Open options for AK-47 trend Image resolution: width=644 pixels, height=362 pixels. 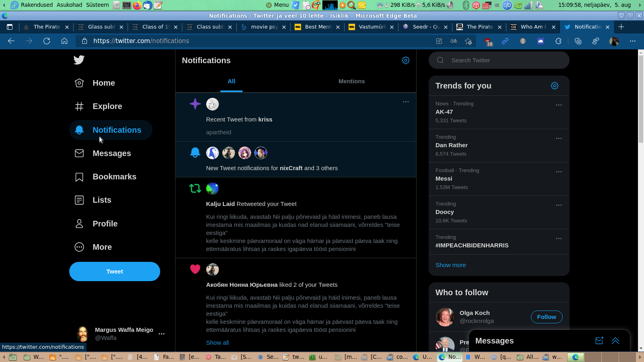tap(559, 105)
